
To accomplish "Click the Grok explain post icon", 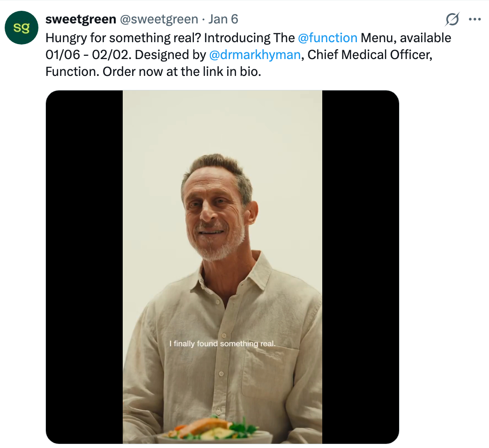I will click(x=452, y=20).
